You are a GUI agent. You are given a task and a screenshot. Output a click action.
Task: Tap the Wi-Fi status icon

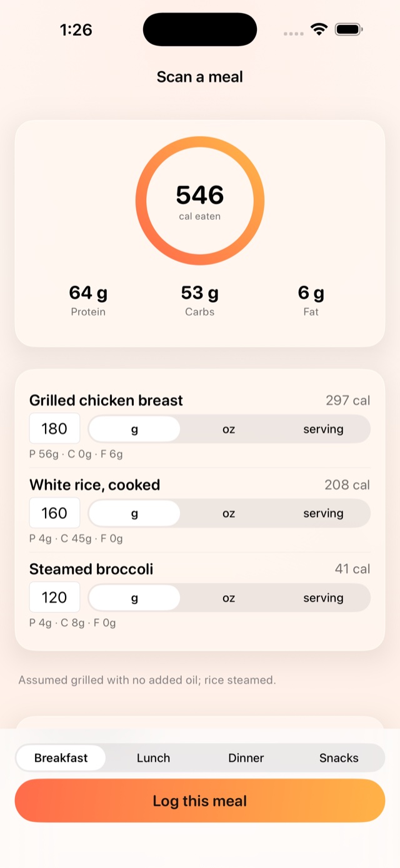click(319, 29)
